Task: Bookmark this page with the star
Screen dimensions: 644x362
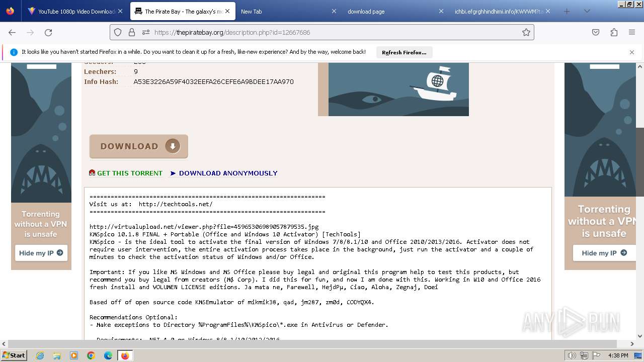Action: (x=526, y=32)
